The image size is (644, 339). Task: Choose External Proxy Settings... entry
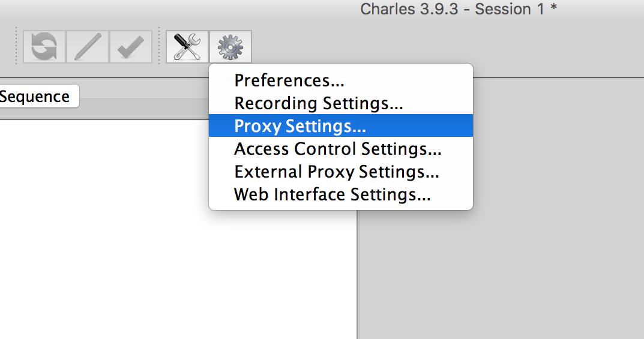[x=336, y=172]
